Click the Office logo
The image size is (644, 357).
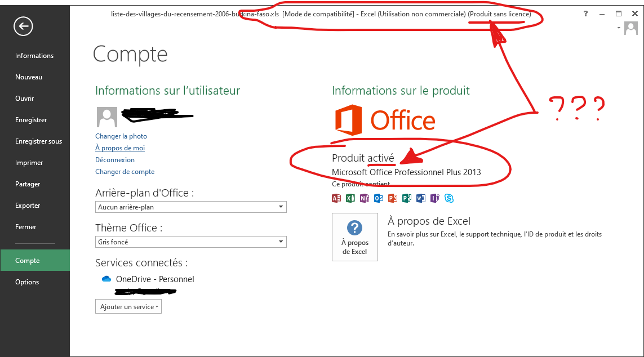(385, 120)
